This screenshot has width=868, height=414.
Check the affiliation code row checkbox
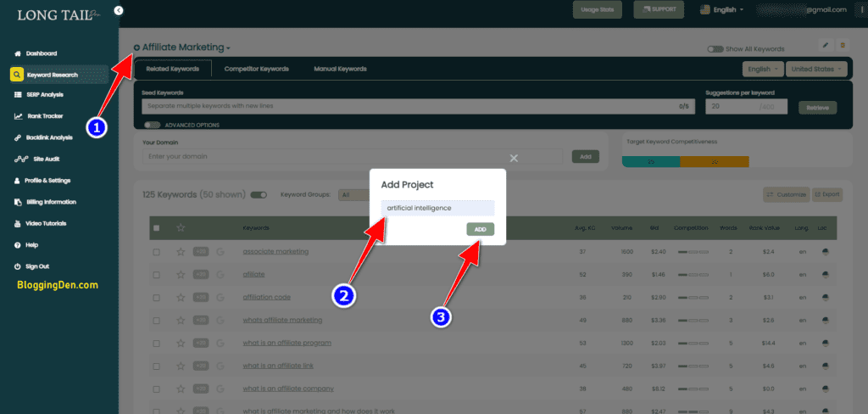pyautogui.click(x=157, y=297)
